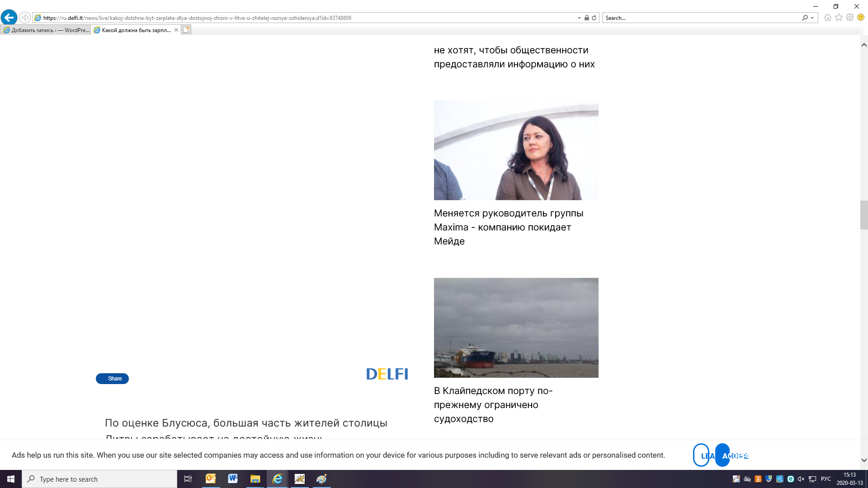
Task: Expand the search provider dropdown arrow
Action: tap(812, 18)
